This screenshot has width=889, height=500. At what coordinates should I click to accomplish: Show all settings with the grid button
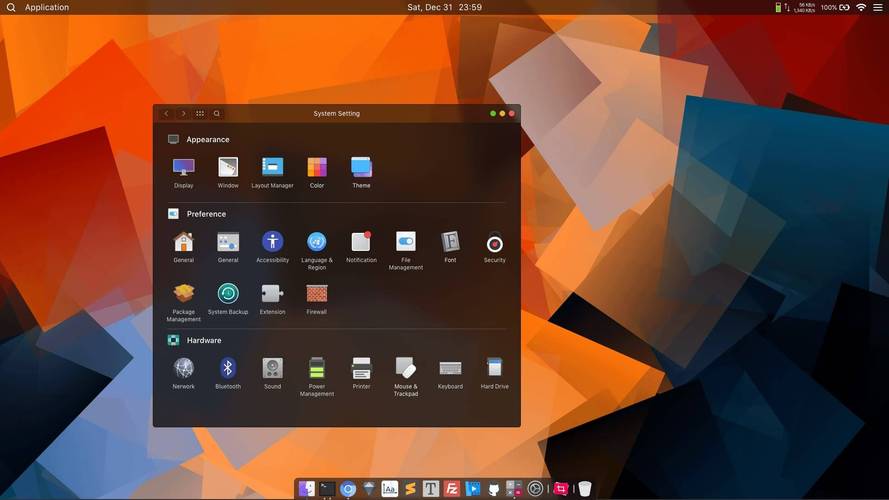click(200, 113)
